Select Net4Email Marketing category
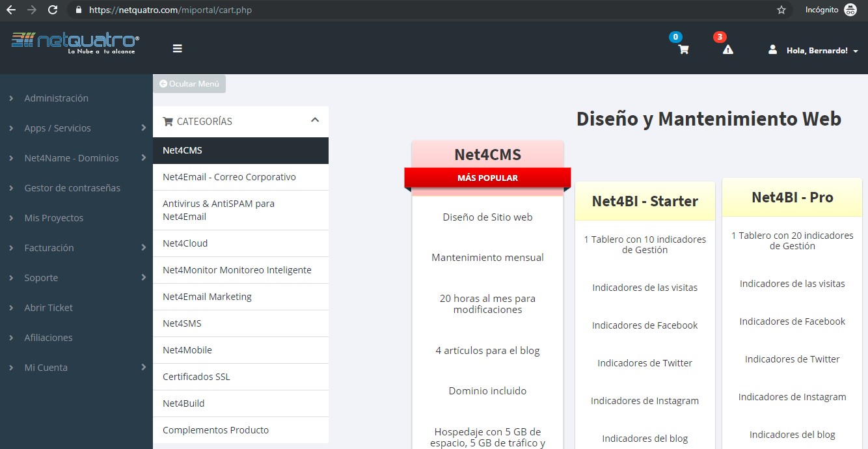Screen dimensions: 868x449 pyautogui.click(x=241, y=297)
